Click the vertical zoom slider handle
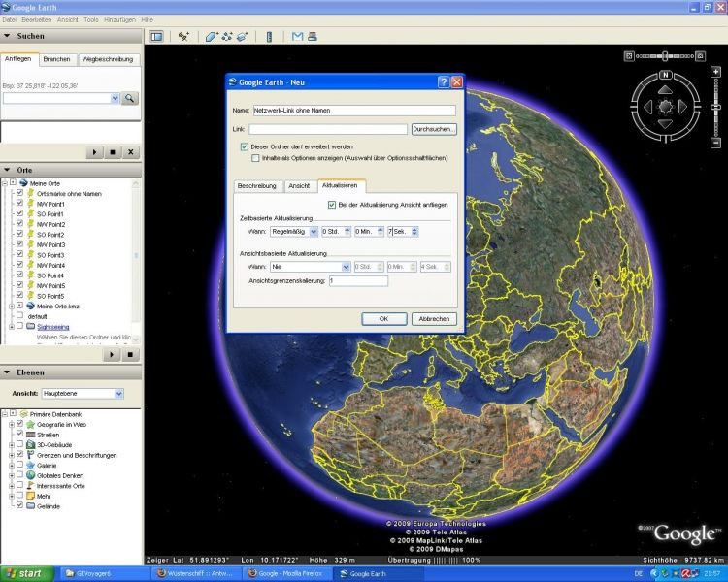The height and width of the screenshot is (582, 728). click(x=716, y=108)
